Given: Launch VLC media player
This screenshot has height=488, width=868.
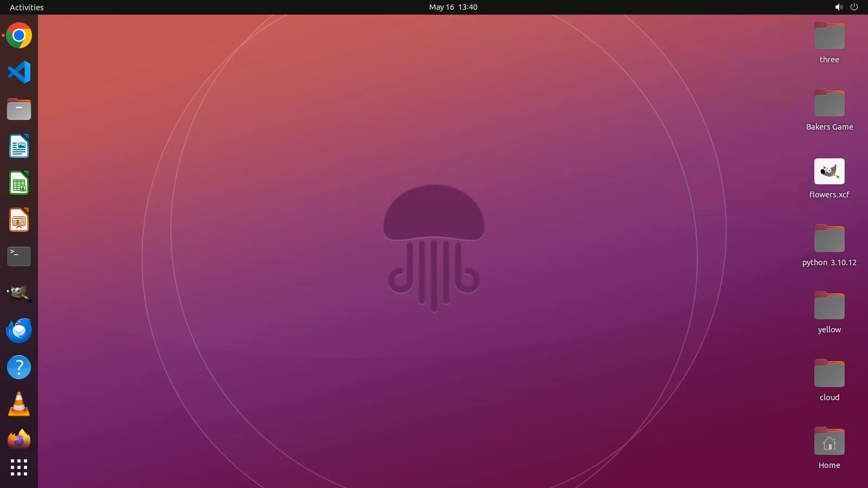Looking at the screenshot, I should (19, 404).
